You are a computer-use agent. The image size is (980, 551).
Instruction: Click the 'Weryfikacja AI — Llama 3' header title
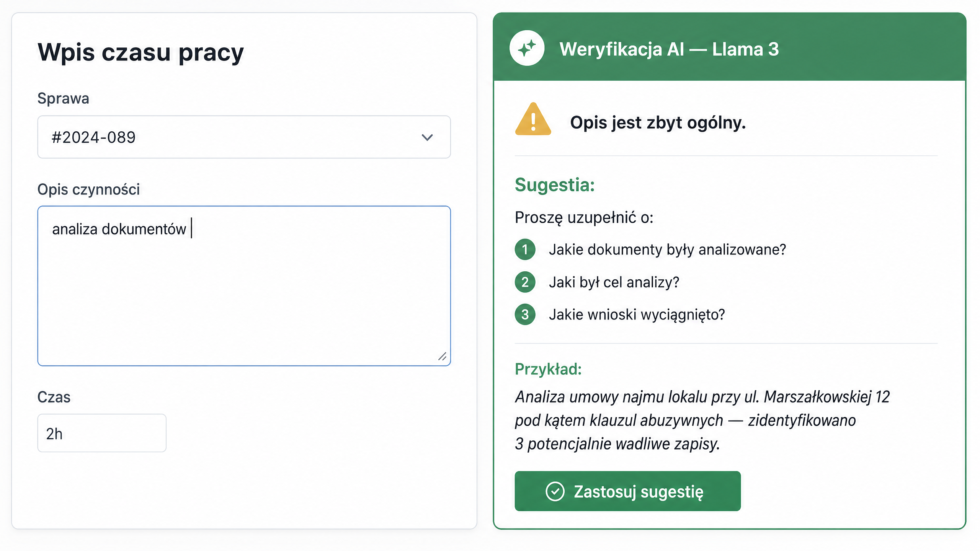click(669, 49)
